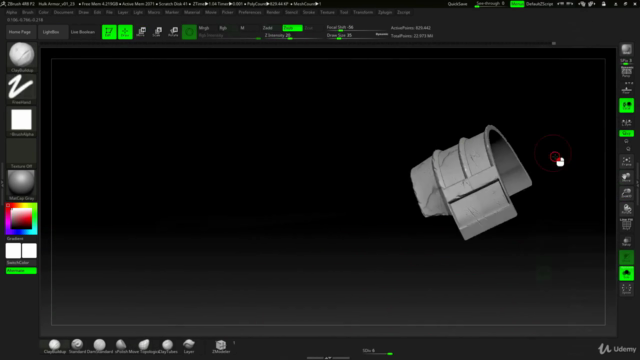This screenshot has width=640, height=360.
Task: Toggle Rgb mode
Action: tap(223, 28)
